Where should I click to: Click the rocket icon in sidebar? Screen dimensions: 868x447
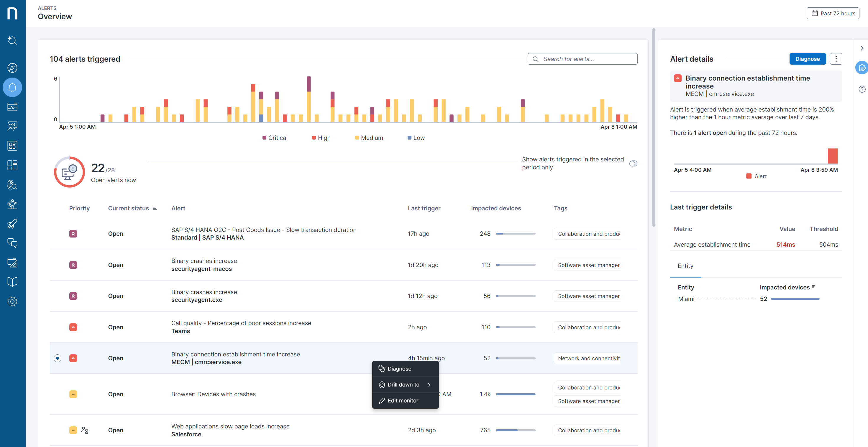[12, 224]
